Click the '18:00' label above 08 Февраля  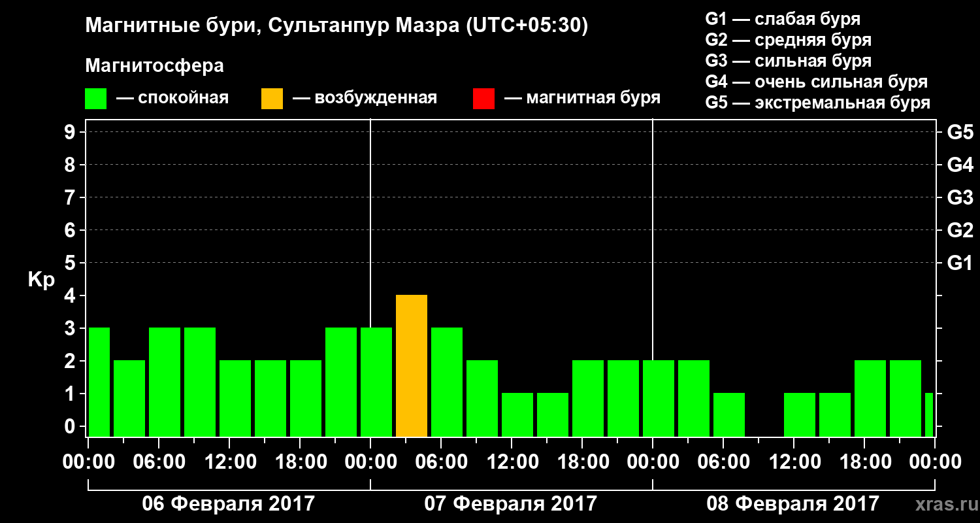(x=864, y=462)
